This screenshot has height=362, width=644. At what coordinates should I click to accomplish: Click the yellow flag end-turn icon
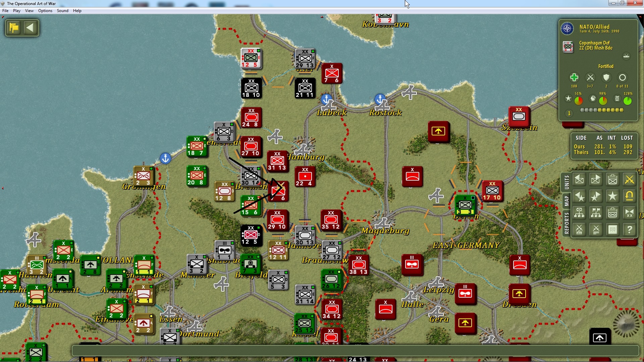tap(14, 27)
